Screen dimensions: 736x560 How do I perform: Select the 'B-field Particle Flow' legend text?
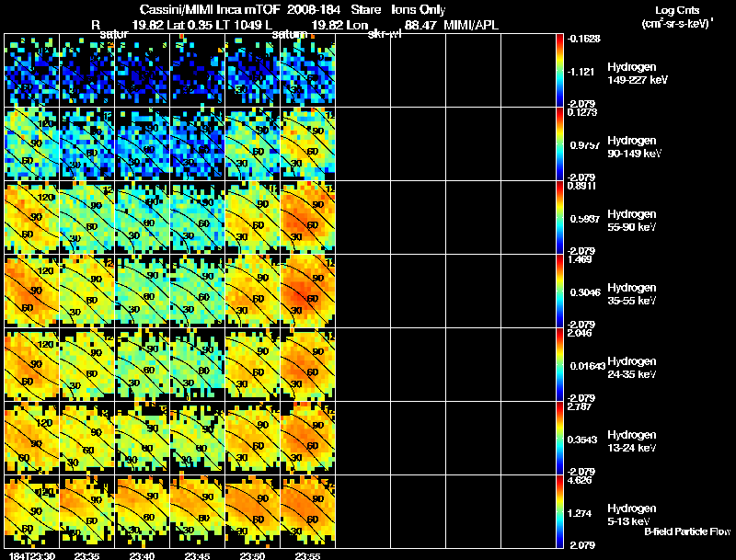[687, 531]
